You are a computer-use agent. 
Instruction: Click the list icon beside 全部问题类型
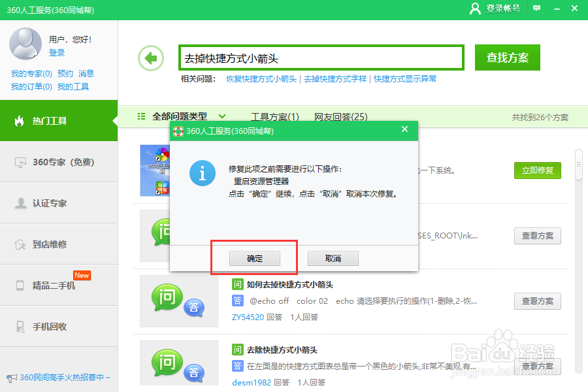point(141,115)
